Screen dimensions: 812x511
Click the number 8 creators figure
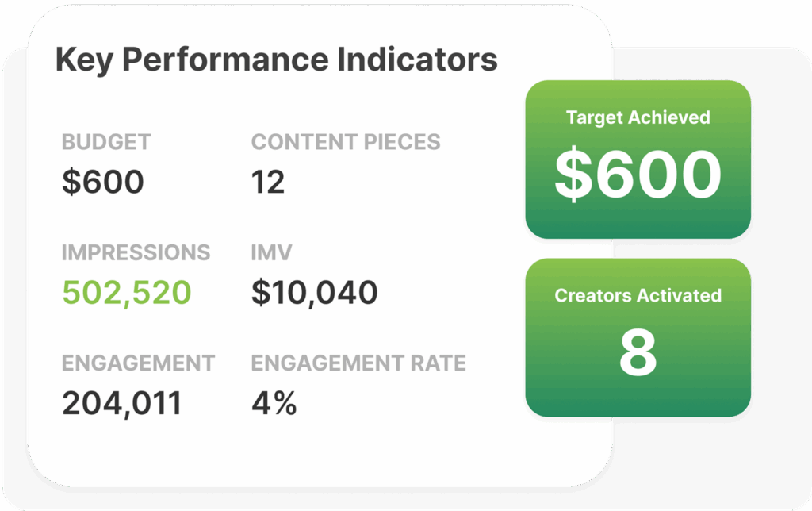638,352
